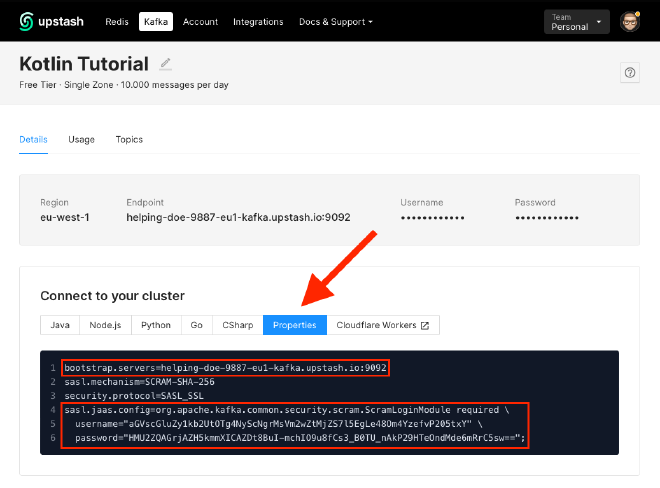Show Python connection snippet
This screenshot has width=660, height=488.
155,325
